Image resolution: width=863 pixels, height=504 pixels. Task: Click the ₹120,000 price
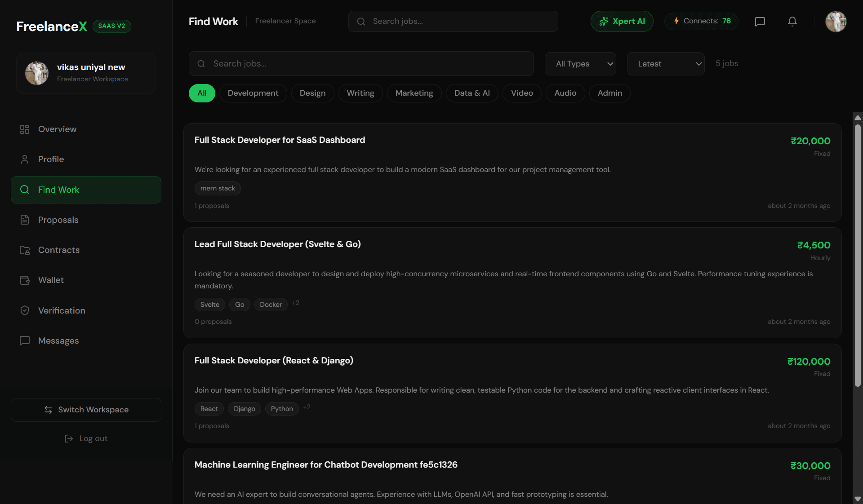[x=809, y=362]
